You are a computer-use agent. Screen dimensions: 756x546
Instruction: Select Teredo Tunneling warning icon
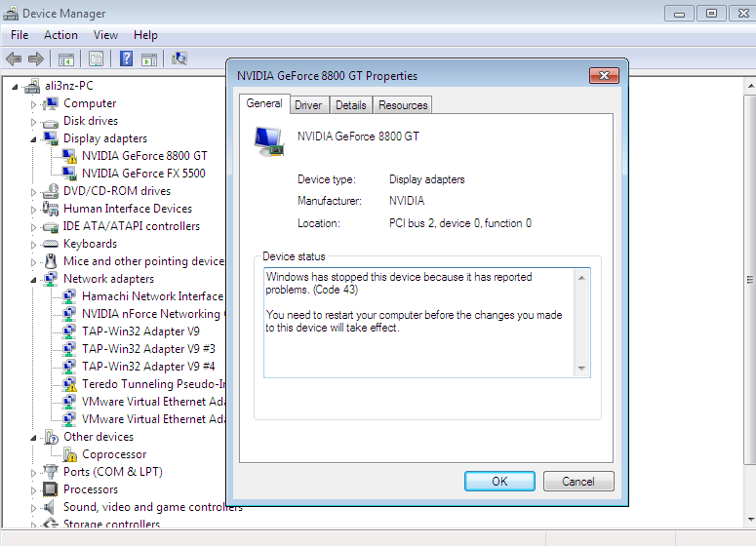[x=69, y=384]
